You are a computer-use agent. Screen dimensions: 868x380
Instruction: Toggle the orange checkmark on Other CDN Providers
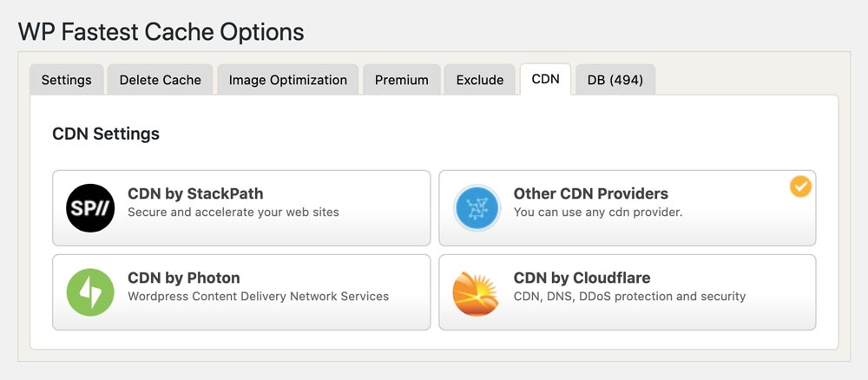(800, 187)
